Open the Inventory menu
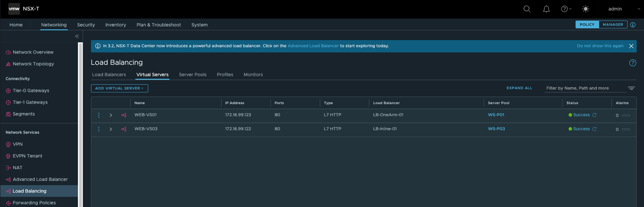 coord(116,25)
